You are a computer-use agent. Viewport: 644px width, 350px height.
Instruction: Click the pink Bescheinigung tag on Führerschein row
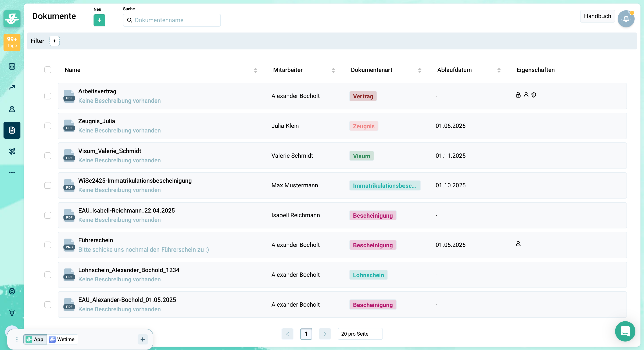point(373,245)
